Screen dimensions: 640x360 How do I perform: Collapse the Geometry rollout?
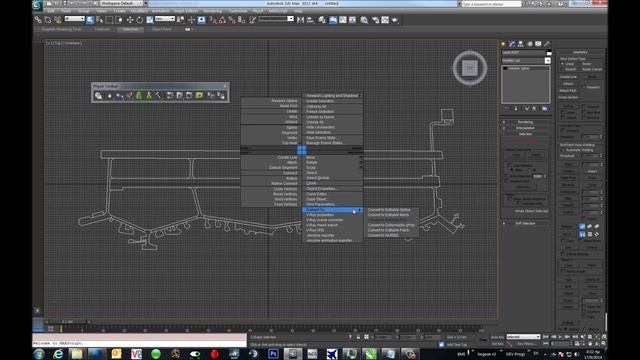point(580,52)
